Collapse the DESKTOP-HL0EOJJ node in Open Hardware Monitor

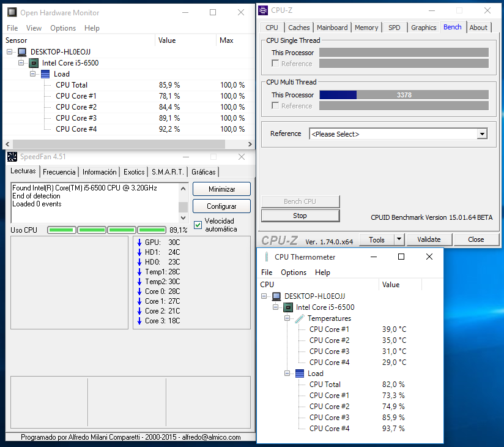[10, 52]
